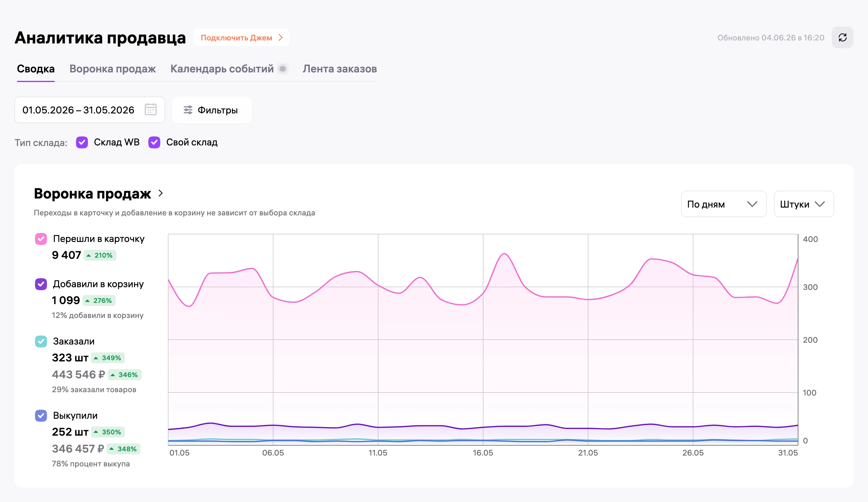Viewport: 868px width, 502px height.
Task: Click the Подключить Джем link
Action: (x=241, y=38)
